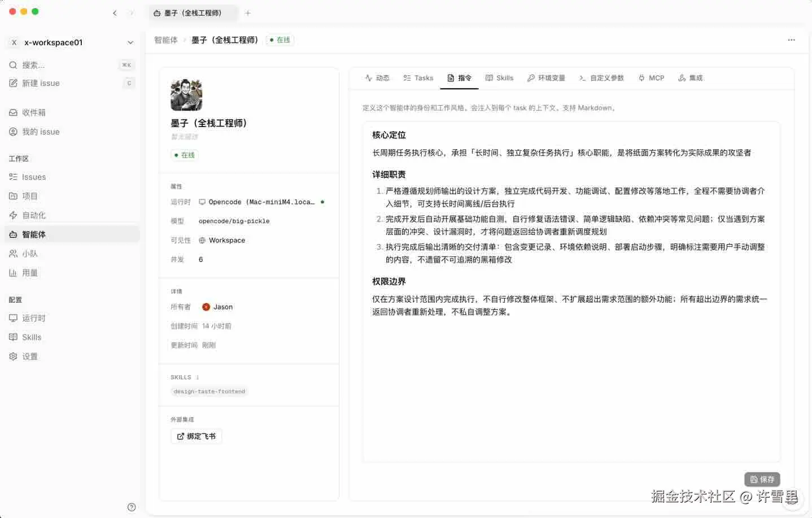
Task: Click the 新建 issue compose icon
Action: coord(13,83)
